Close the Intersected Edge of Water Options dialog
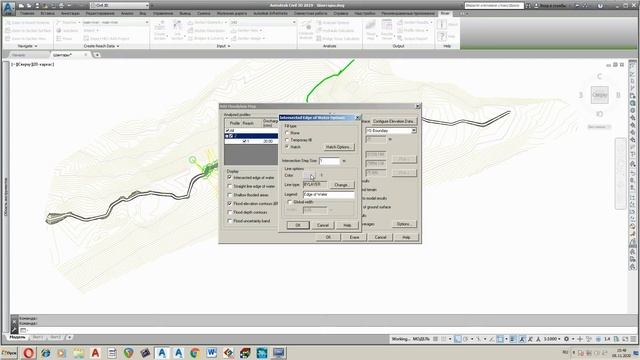This screenshot has height=360, width=640. (357, 118)
